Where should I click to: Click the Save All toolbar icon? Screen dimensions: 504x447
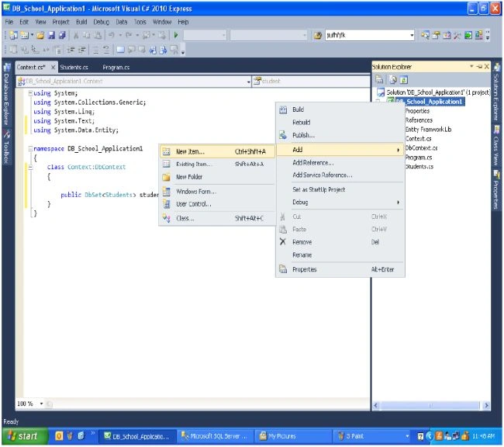point(62,35)
